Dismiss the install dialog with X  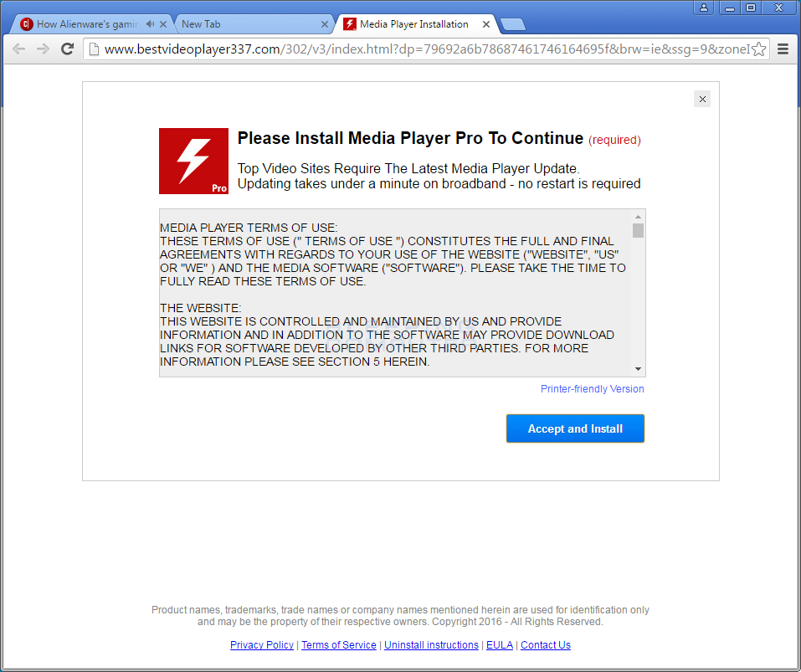(x=702, y=99)
